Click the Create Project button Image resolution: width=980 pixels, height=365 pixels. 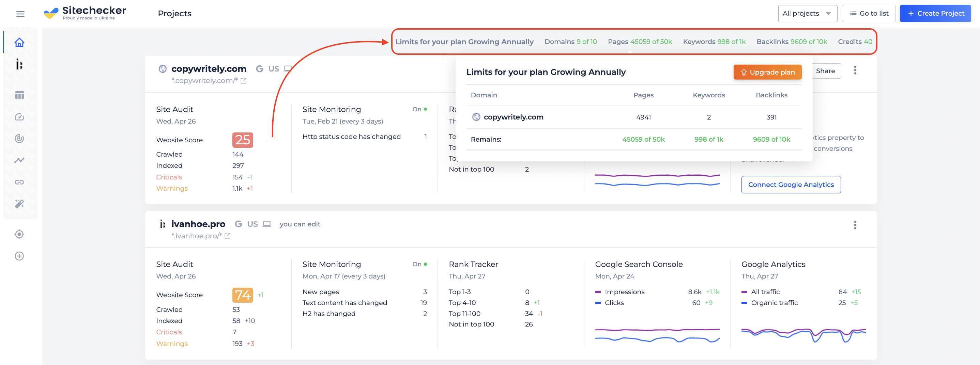[x=935, y=13]
